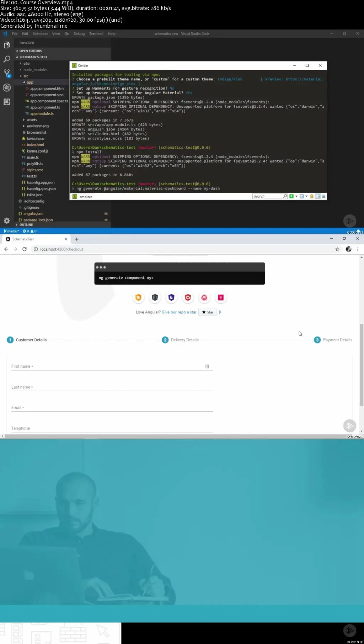Click the browser back arrow
The height and width of the screenshot is (644, 364).
pos(6,249)
